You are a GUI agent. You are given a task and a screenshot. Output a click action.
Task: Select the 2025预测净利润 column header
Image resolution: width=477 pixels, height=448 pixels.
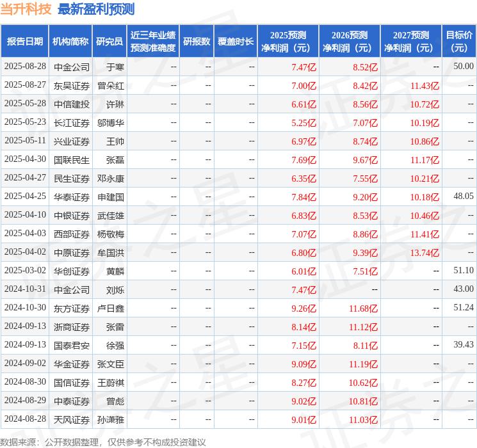[288, 42]
